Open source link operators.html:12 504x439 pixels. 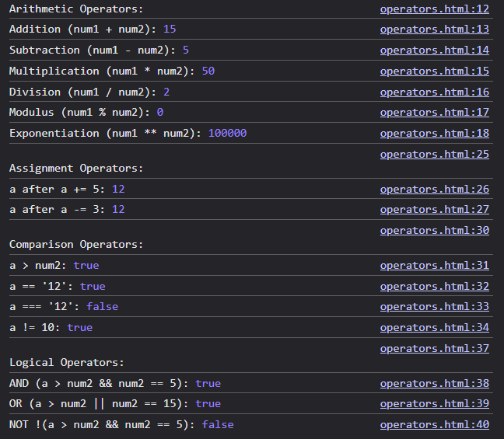(x=435, y=9)
